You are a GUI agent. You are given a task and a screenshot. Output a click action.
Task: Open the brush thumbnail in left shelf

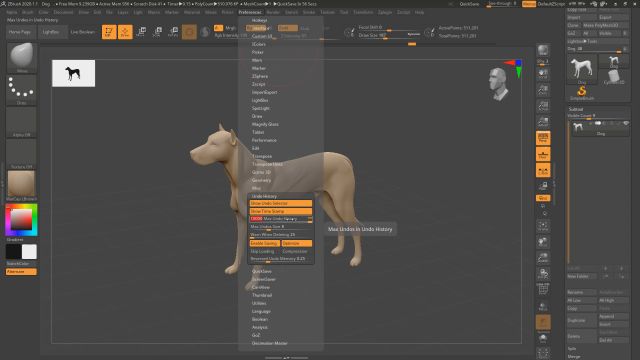point(22,57)
